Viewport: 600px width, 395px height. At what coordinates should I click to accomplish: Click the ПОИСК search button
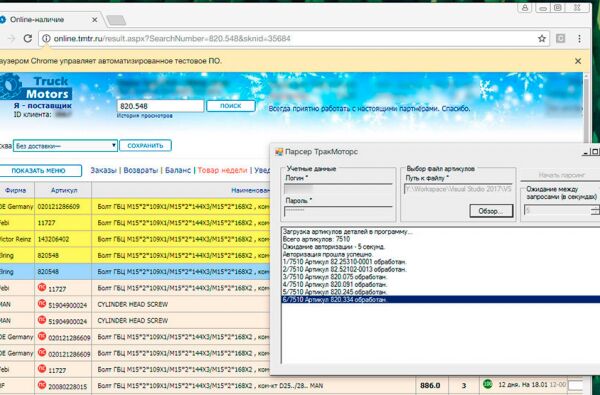(231, 106)
